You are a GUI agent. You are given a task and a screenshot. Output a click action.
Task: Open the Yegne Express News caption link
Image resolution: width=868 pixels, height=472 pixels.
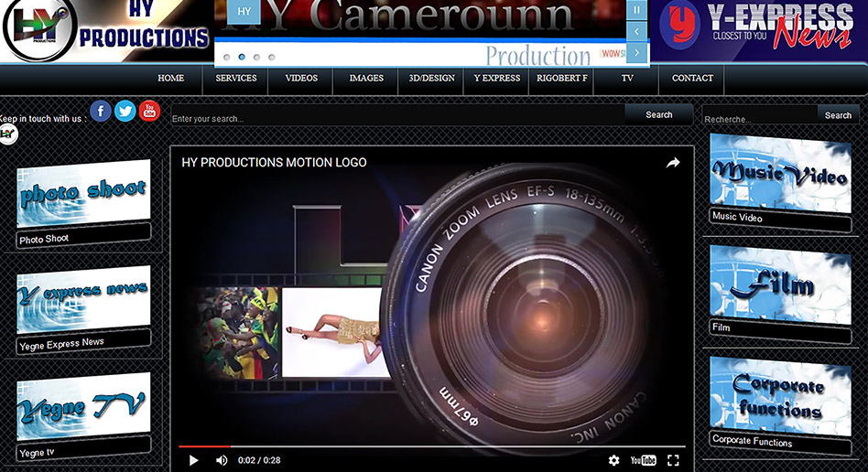[x=61, y=344]
